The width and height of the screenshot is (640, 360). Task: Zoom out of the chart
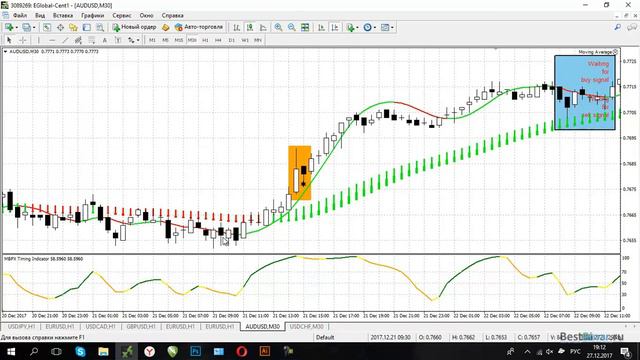(291, 27)
